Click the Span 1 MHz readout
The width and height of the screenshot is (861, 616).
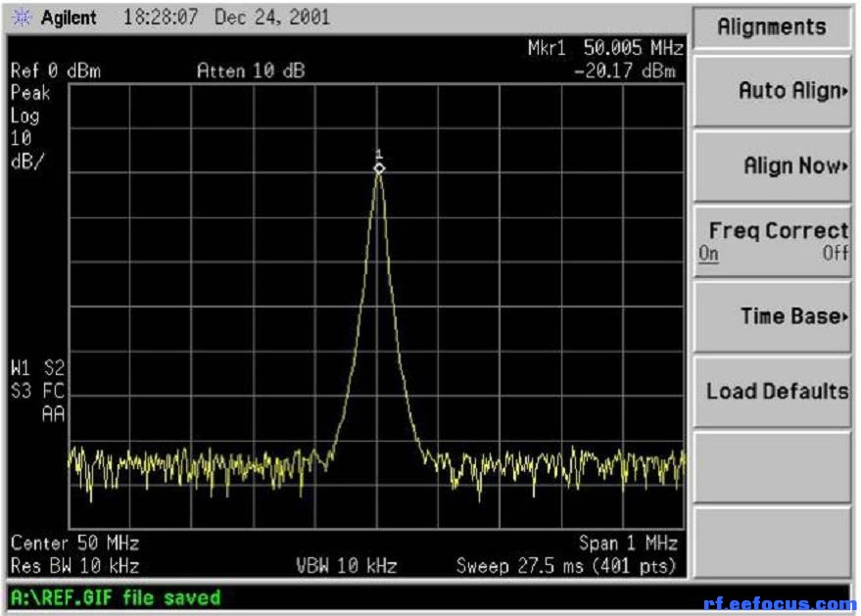tap(628, 543)
